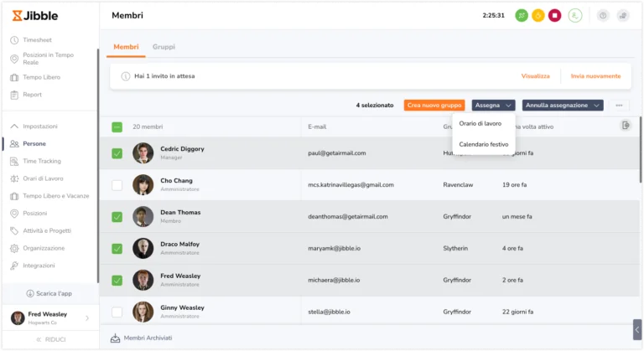
Task: Open Attività e Progetti
Action: (x=47, y=230)
